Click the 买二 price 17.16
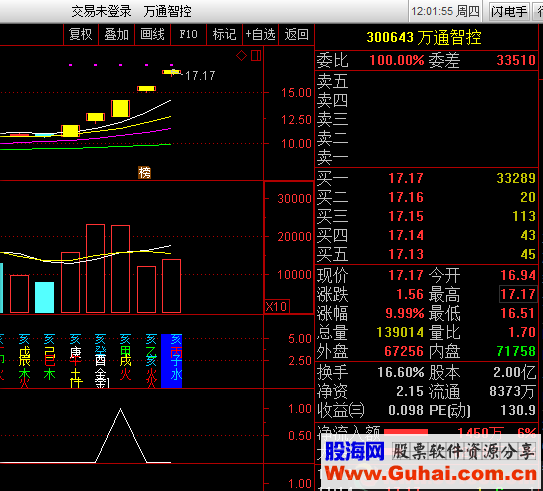543x491 pixels. (406, 197)
